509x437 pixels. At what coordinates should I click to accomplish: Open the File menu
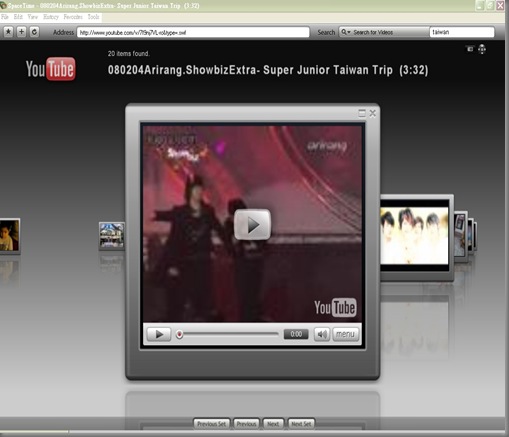point(5,17)
